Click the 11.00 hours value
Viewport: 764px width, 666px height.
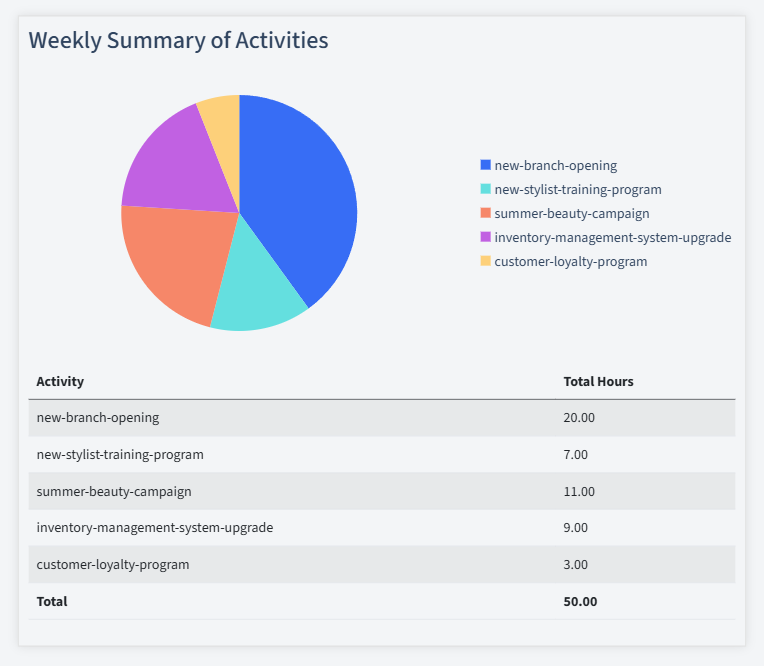[579, 491]
